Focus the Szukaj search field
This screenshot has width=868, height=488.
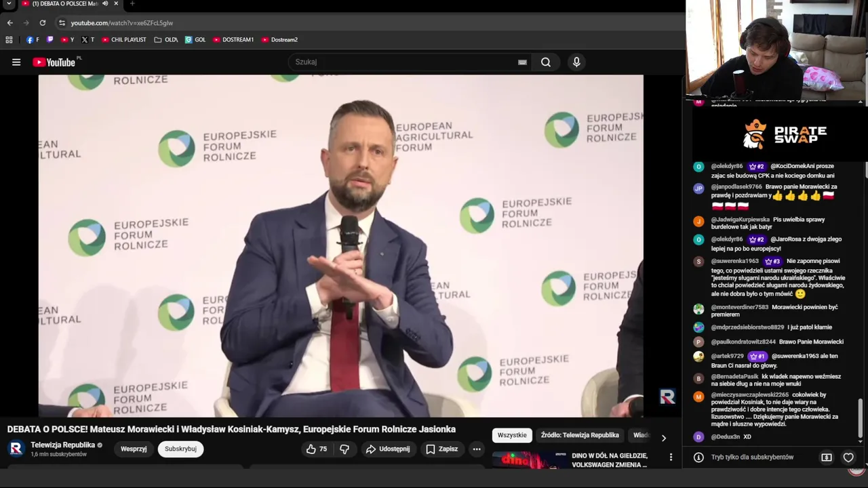[x=406, y=62]
